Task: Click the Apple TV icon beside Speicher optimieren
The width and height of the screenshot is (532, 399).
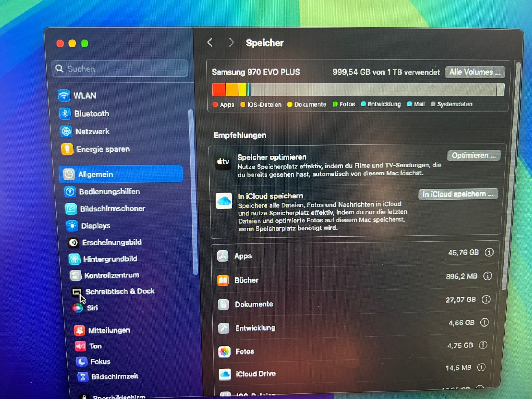Action: point(223,162)
